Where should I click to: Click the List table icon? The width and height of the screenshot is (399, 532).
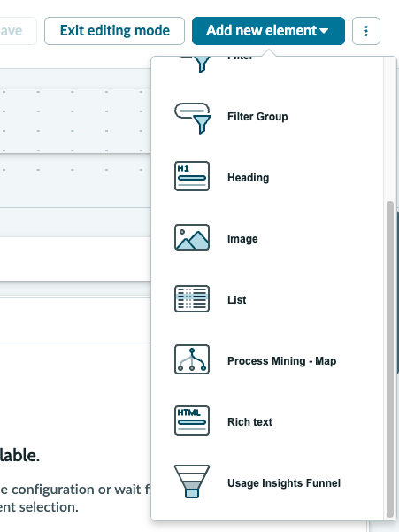[x=192, y=298]
